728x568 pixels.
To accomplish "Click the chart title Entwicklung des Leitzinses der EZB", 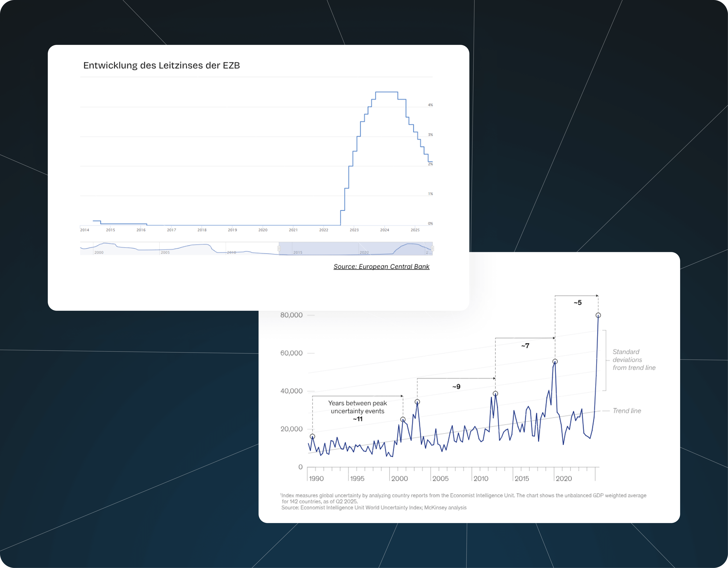I will 161,65.
